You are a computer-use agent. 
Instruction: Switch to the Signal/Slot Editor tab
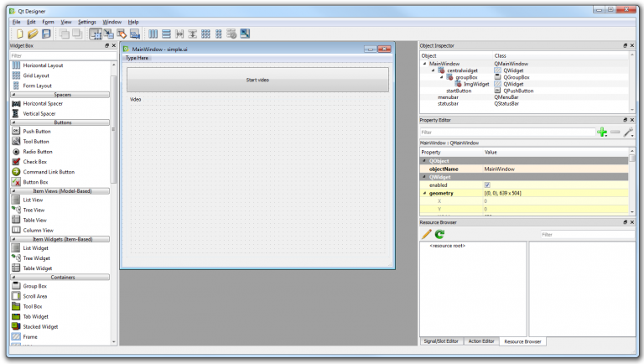point(441,341)
